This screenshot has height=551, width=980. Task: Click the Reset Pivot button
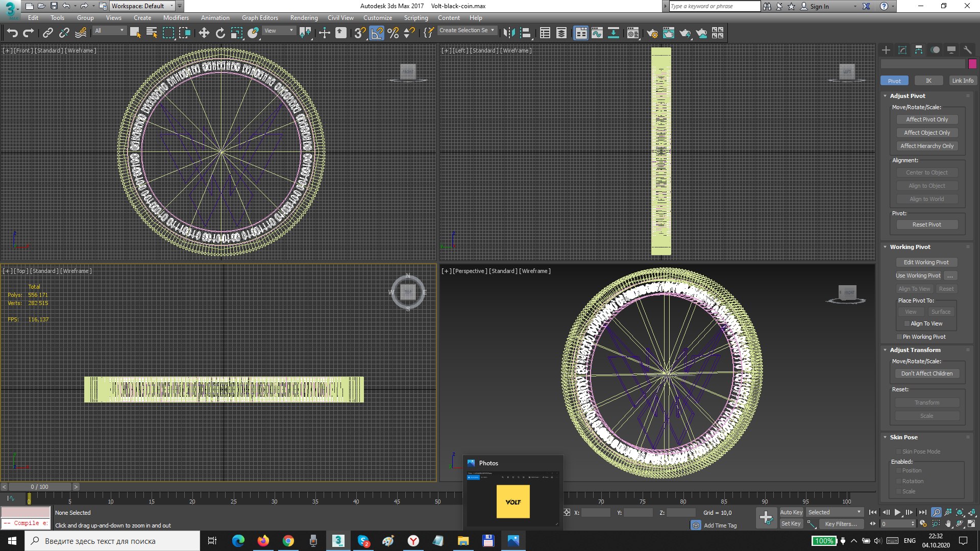[x=927, y=224]
